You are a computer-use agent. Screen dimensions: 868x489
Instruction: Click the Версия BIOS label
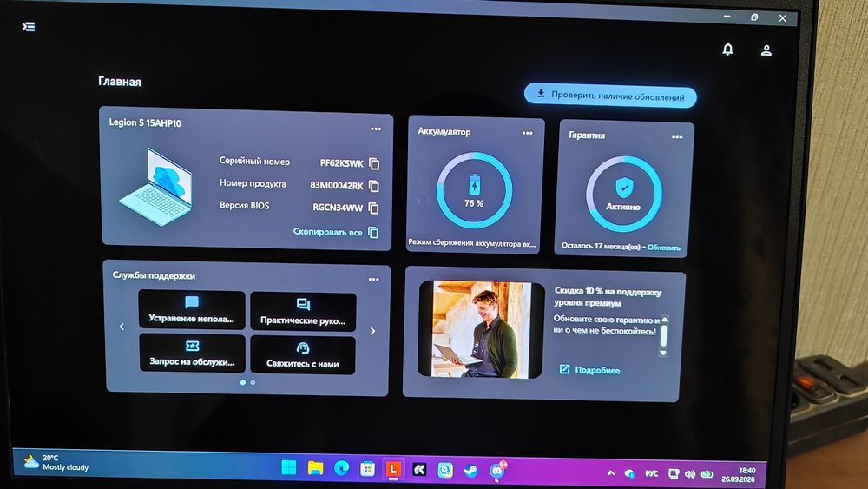click(244, 206)
